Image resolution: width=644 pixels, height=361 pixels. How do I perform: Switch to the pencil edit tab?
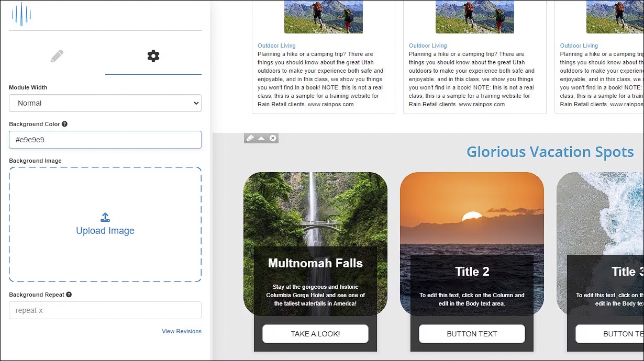[57, 56]
